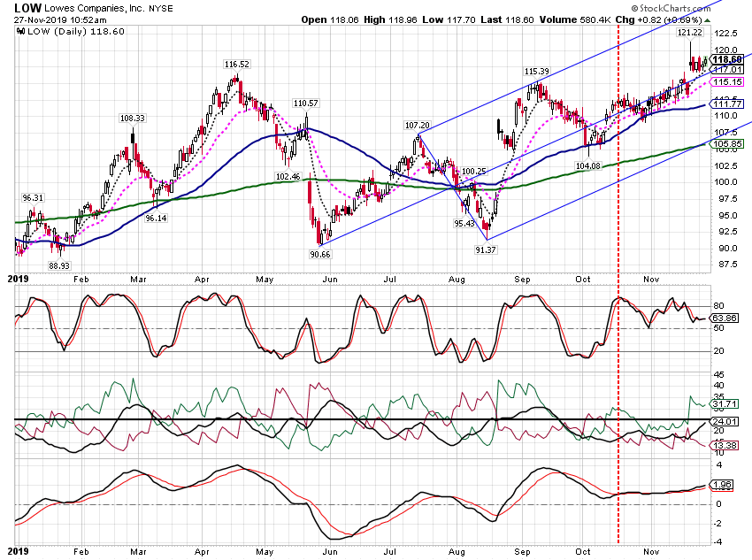Click the LOW (Daily) 118.60 legend text
This screenshot has height=560, width=752.
(76, 32)
